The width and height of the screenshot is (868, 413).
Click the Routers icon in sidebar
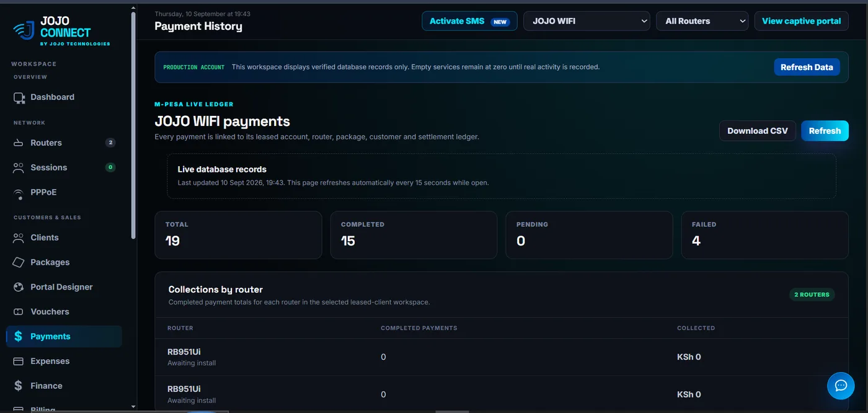[x=19, y=143]
